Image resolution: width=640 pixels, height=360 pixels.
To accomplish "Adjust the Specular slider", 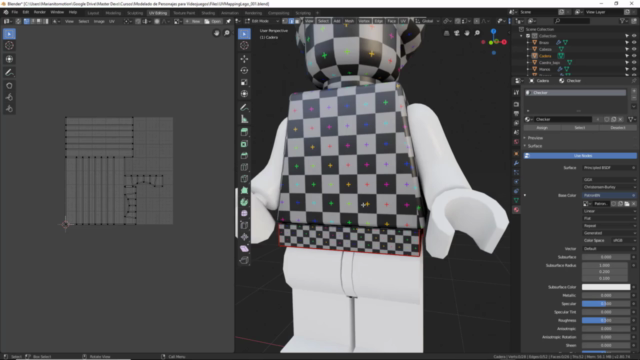I will point(606,304).
